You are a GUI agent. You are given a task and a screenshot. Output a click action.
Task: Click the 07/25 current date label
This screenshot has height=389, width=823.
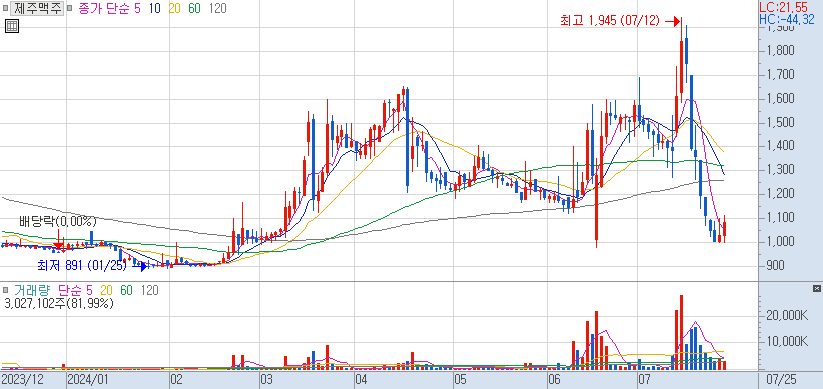[781, 379]
